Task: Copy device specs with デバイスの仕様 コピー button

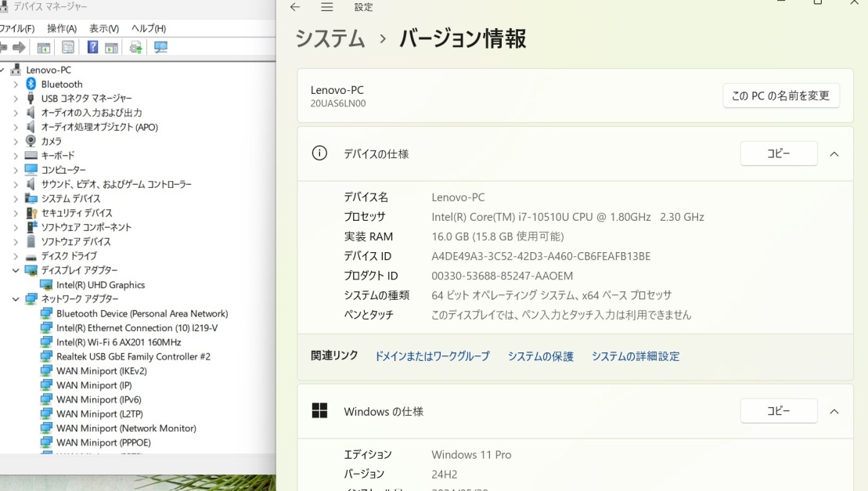Action: (779, 153)
